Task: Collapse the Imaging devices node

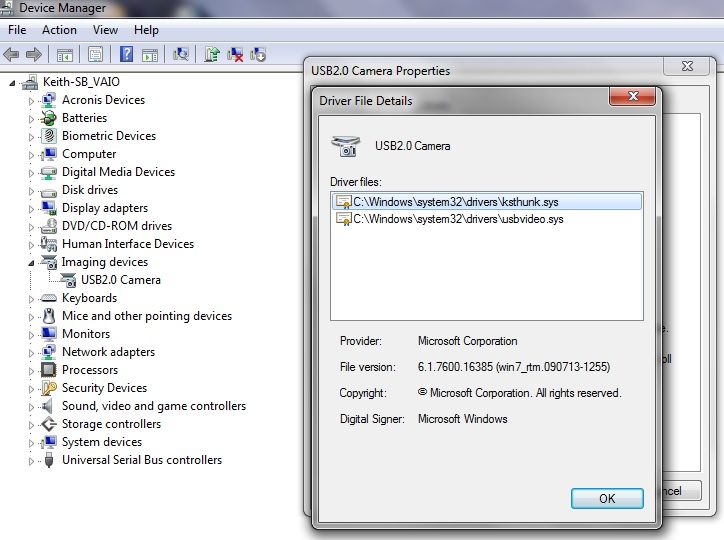Action: (x=31, y=262)
